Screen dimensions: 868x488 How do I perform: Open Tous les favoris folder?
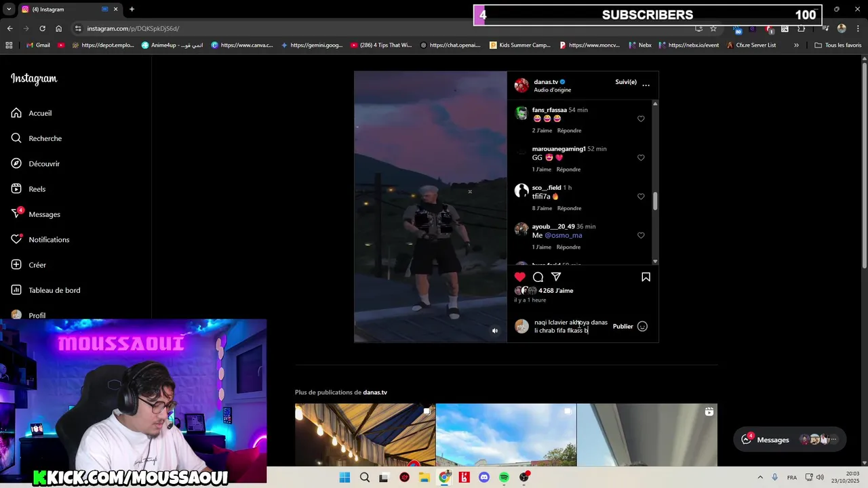[x=837, y=45]
